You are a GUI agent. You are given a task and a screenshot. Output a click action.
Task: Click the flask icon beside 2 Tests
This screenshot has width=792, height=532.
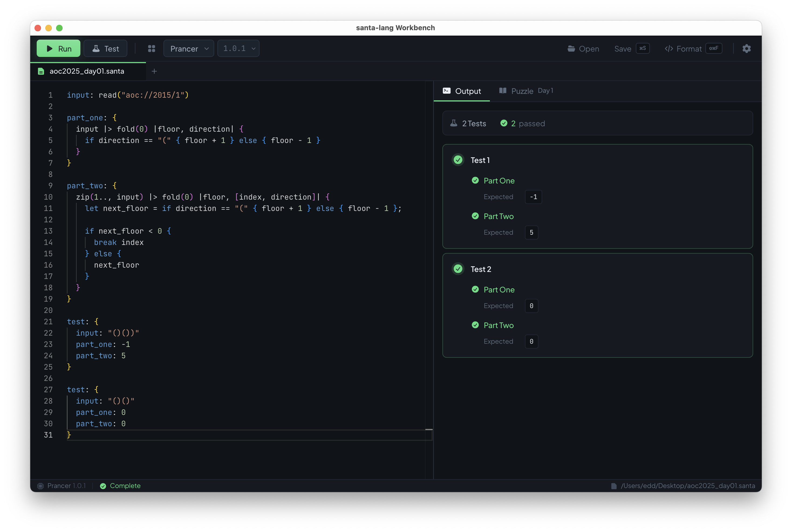click(454, 123)
